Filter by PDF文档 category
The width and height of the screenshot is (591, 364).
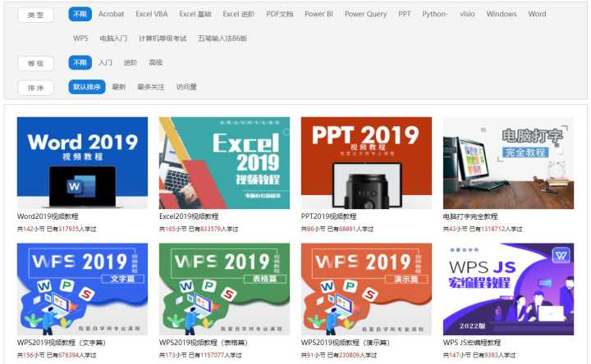coord(280,14)
